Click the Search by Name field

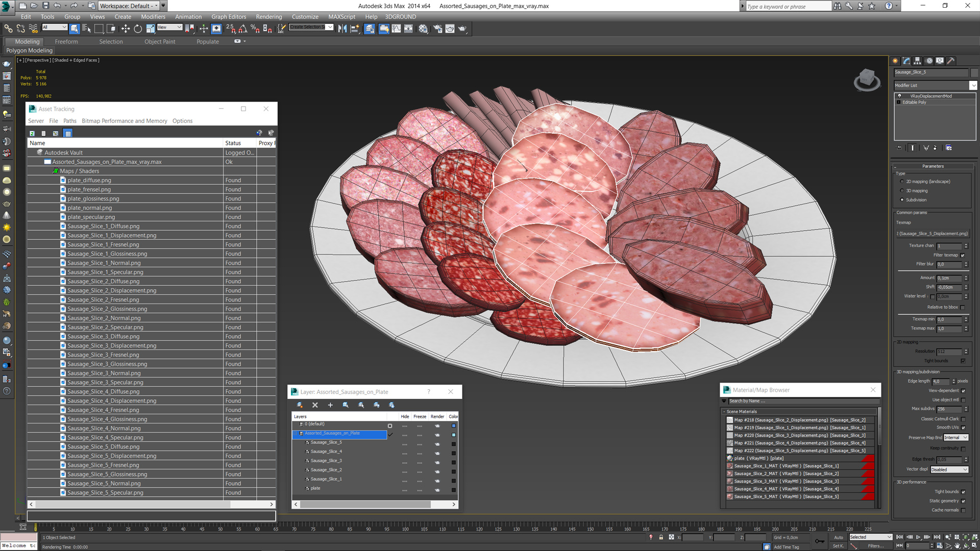point(801,401)
